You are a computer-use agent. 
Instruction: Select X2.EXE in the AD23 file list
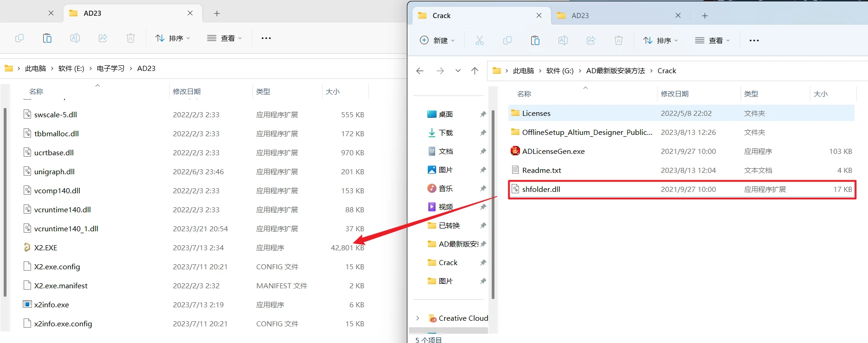click(x=45, y=248)
